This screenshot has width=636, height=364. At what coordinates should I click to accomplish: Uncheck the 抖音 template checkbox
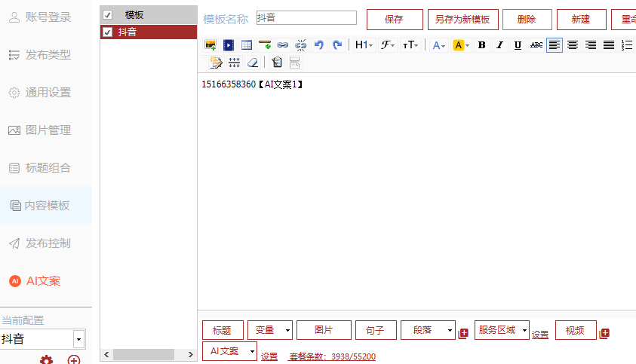click(x=107, y=32)
